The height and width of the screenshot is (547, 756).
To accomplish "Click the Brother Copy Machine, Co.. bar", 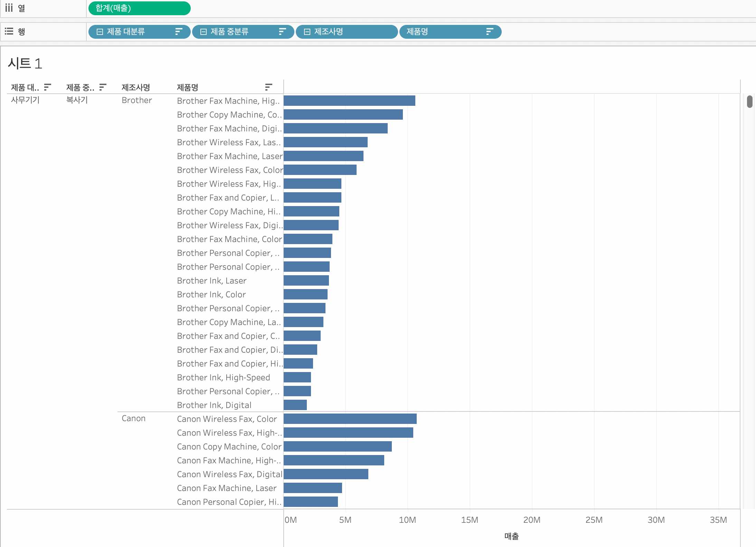I will pyautogui.click(x=343, y=114).
